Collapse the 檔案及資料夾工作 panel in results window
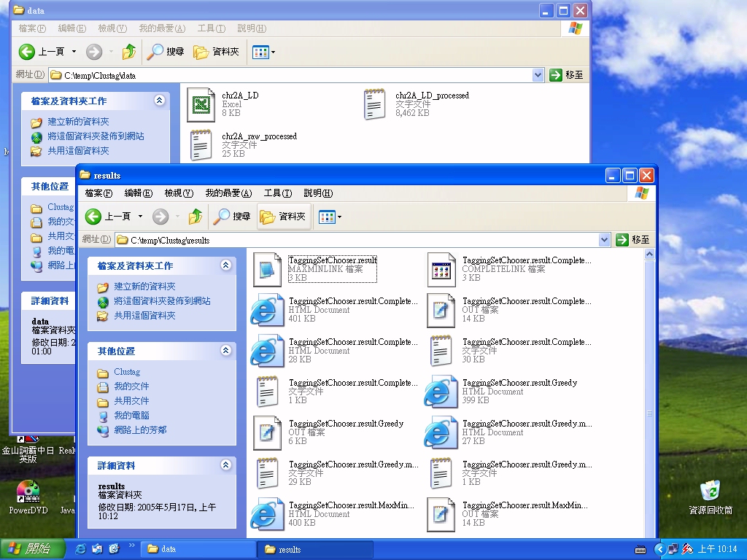The height and width of the screenshot is (560, 747). 226,265
